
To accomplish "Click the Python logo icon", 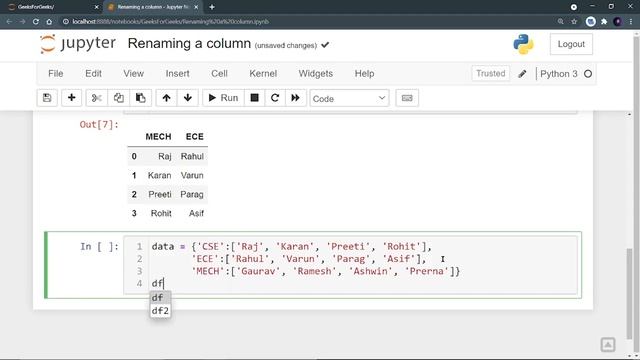I will 523,44.
